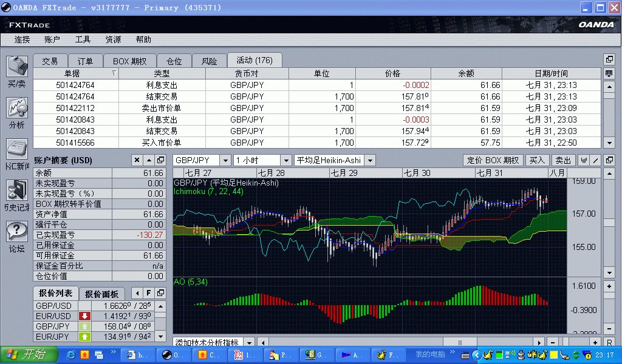The width and height of the screenshot is (622, 364).
Task: Click the 买入 button above chart
Action: pyautogui.click(x=537, y=160)
